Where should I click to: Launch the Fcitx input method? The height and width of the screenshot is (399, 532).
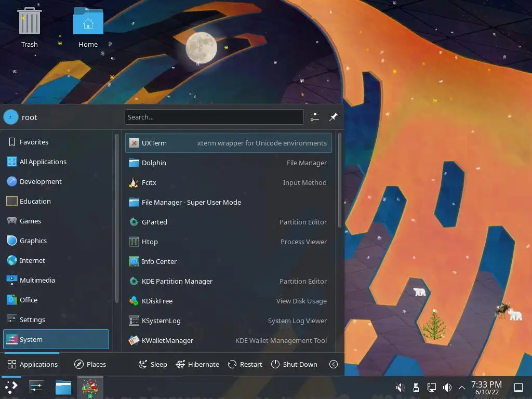tap(229, 182)
